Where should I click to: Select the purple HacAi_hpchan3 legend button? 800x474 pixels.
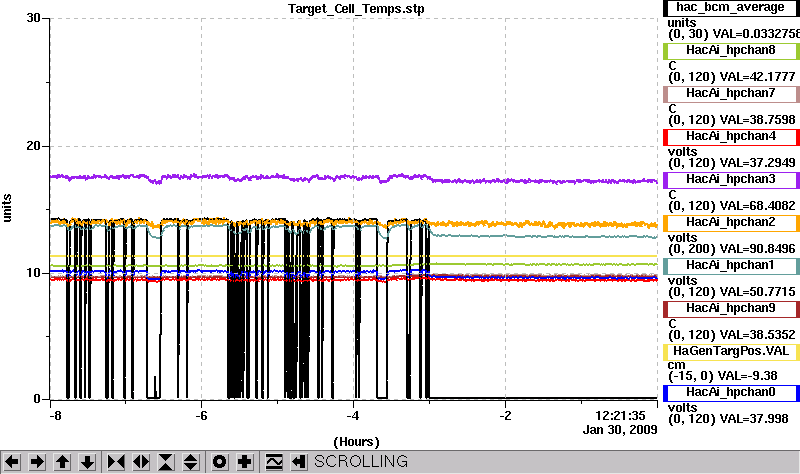(731, 180)
